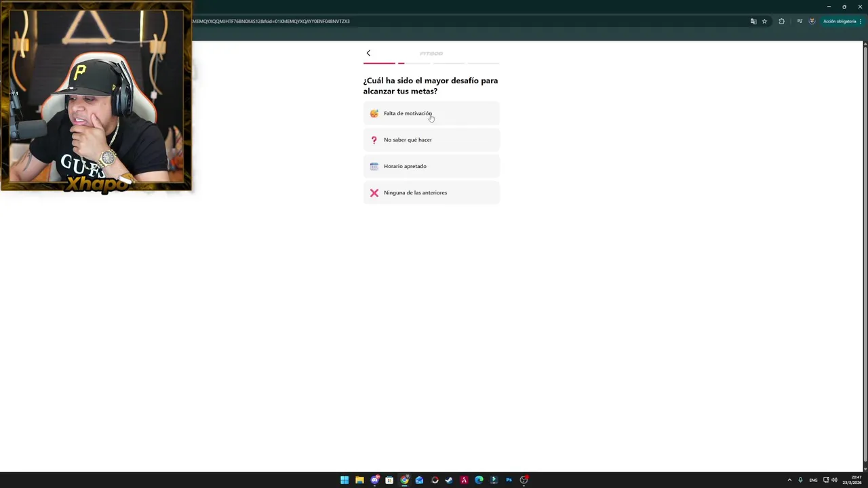Image resolution: width=868 pixels, height=488 pixels.
Task: Open the red 'A' app in taskbar
Action: coord(464,480)
